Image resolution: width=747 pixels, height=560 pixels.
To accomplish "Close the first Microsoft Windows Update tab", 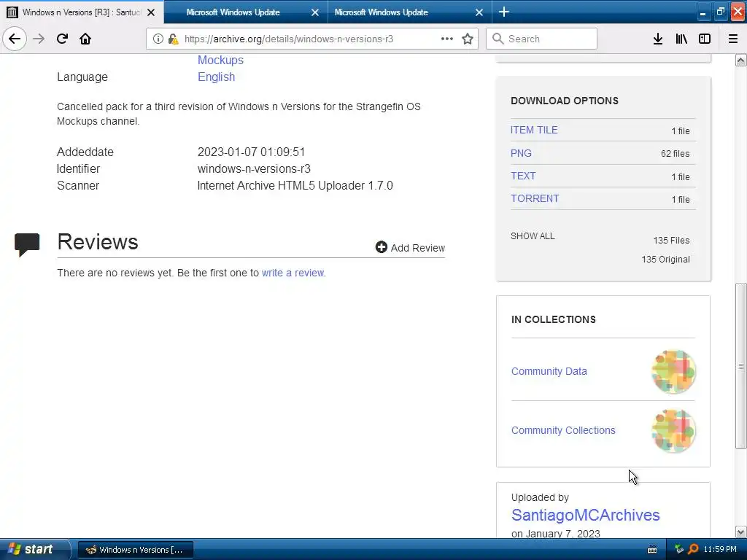I will click(x=315, y=12).
